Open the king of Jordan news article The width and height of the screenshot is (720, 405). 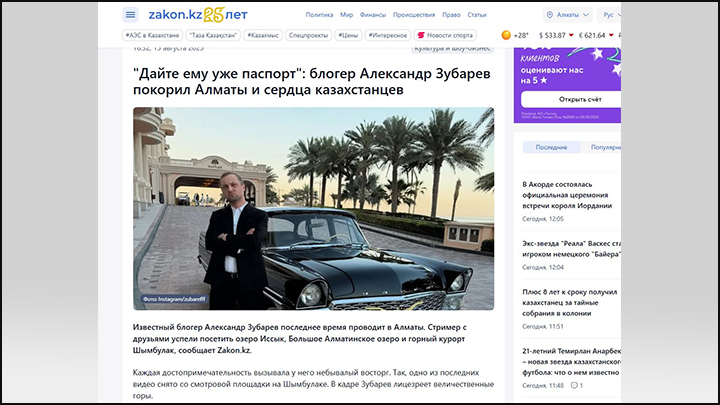tap(567, 195)
